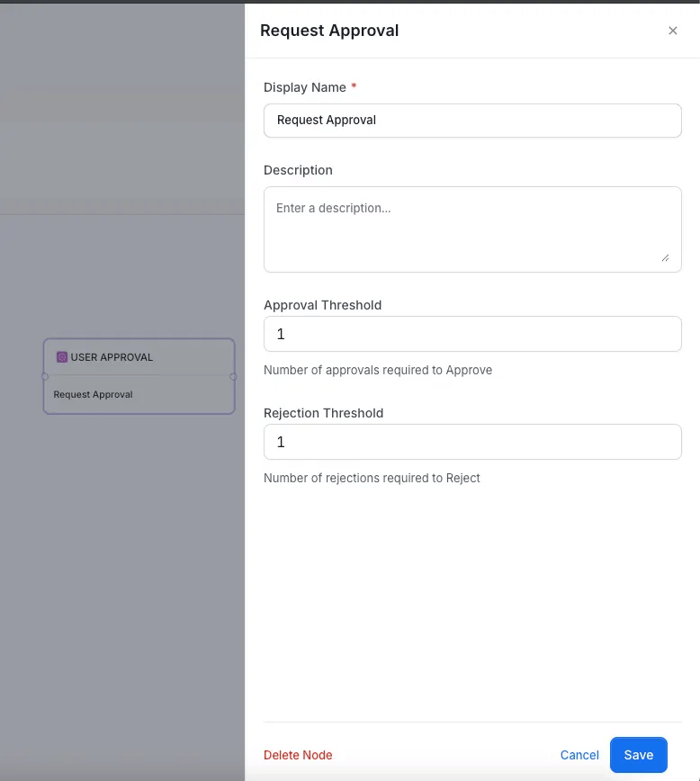This screenshot has width=700, height=781.
Task: Click inside the Description text area
Action: pyautogui.click(x=472, y=225)
